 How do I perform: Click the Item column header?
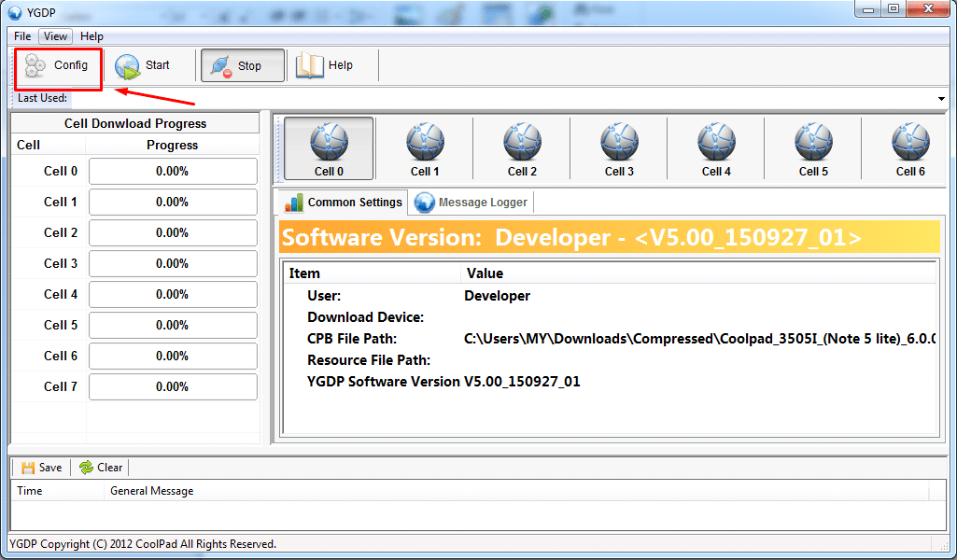tap(372, 273)
